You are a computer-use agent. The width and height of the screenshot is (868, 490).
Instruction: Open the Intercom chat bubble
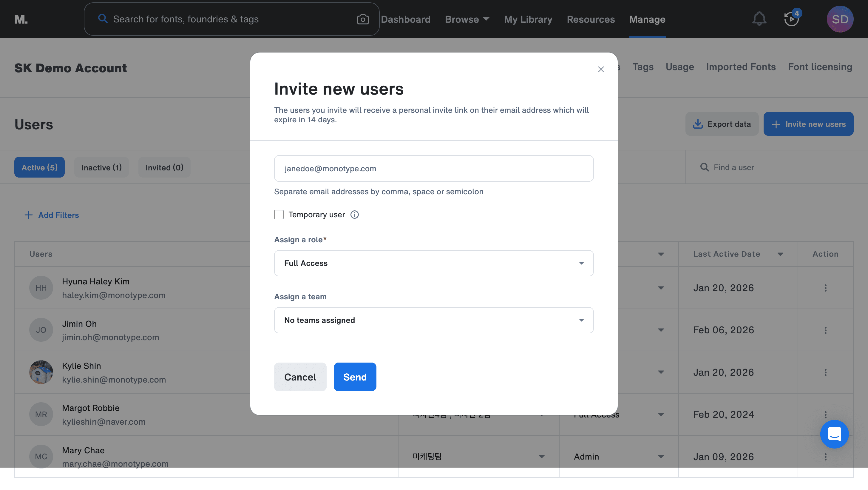point(835,434)
